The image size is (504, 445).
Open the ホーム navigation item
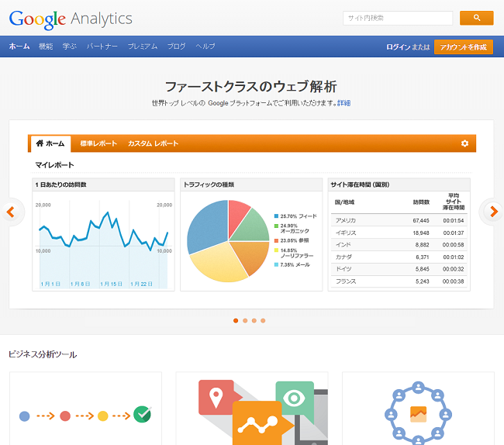[19, 47]
